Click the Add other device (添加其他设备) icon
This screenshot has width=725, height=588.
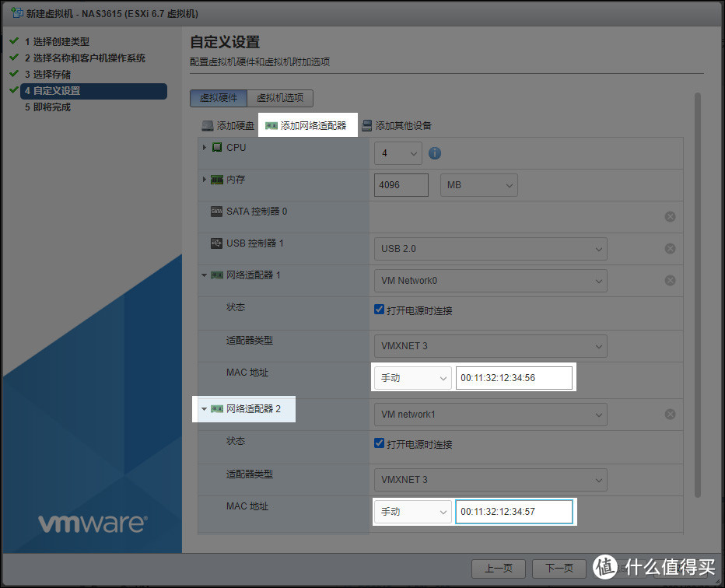click(367, 125)
